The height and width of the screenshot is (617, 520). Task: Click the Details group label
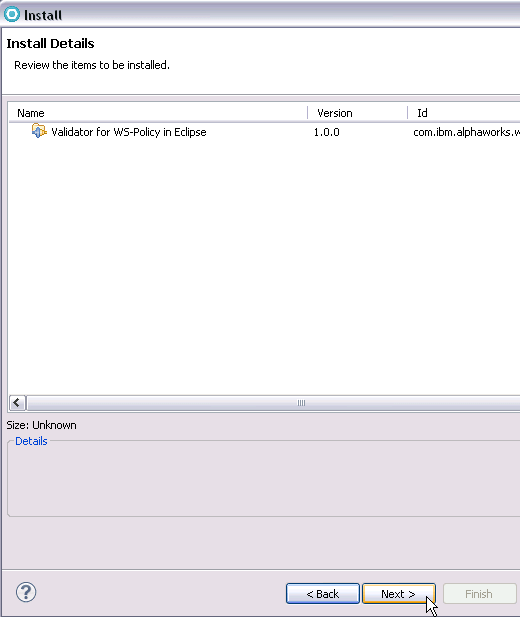tap(31, 441)
